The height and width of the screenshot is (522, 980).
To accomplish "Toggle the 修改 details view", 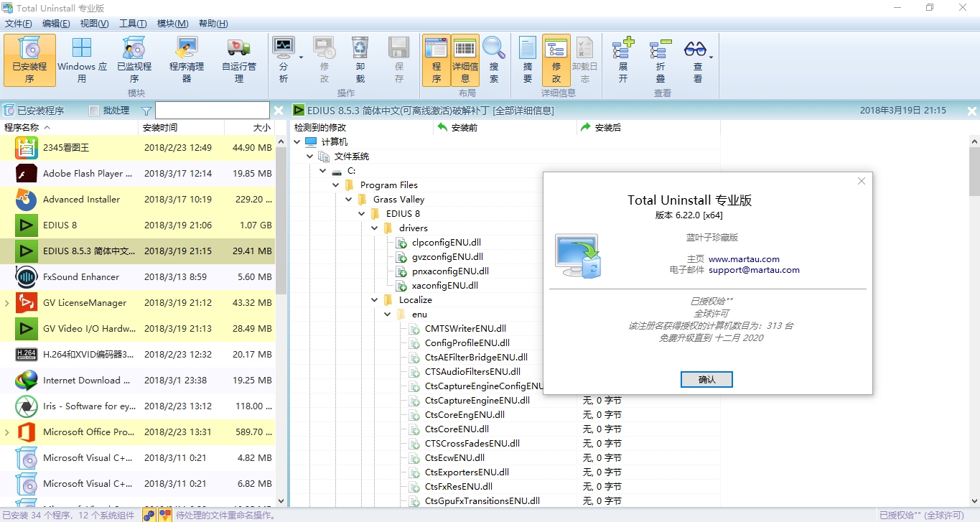I will tap(556, 60).
